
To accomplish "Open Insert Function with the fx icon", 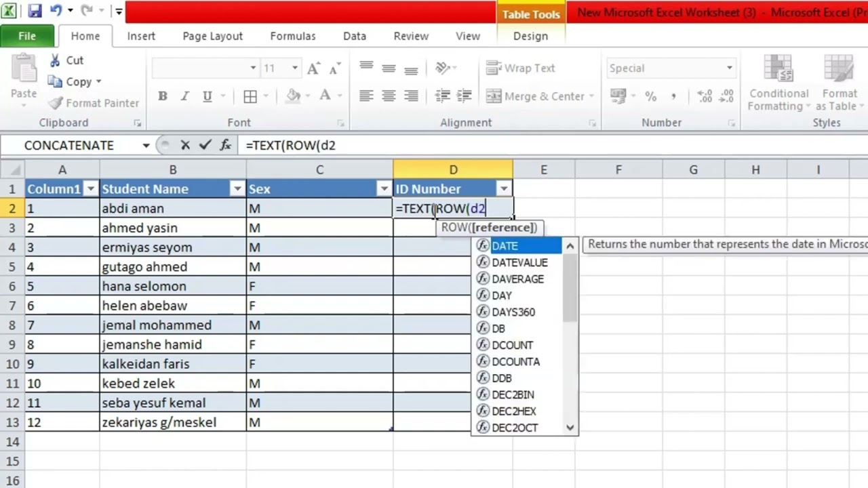I will (226, 145).
